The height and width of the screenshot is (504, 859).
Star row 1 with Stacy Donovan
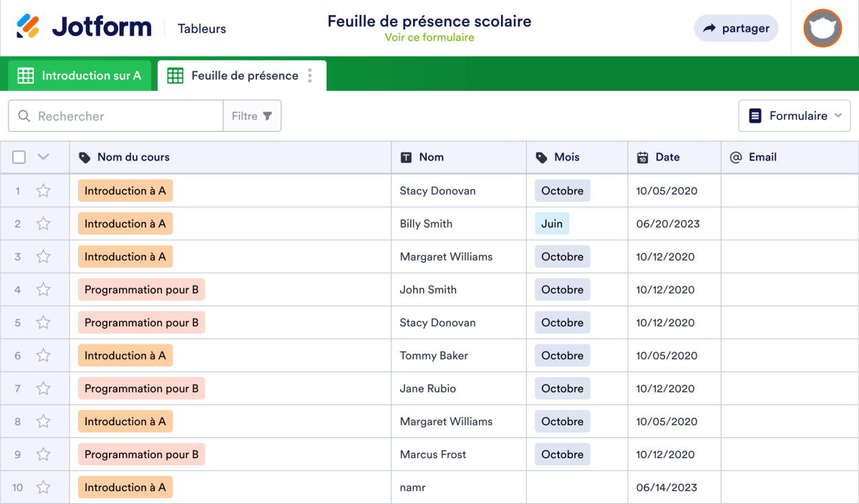pyautogui.click(x=43, y=190)
